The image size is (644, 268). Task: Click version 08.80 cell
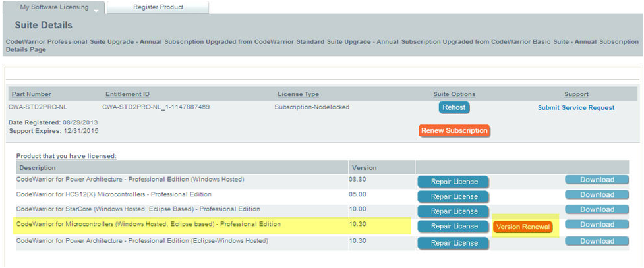click(357, 180)
